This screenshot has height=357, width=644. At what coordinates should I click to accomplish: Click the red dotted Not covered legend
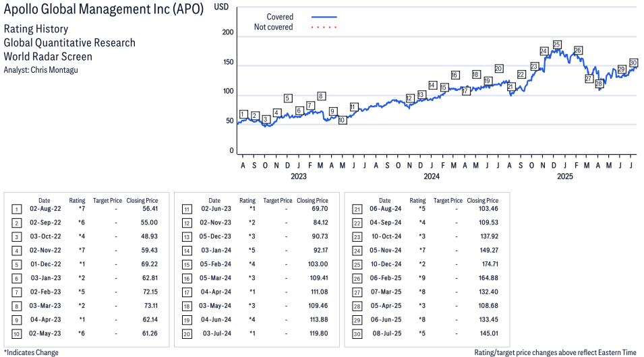(324, 28)
